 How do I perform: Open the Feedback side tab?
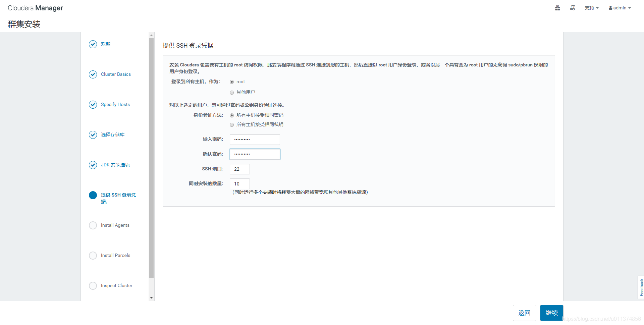click(641, 287)
